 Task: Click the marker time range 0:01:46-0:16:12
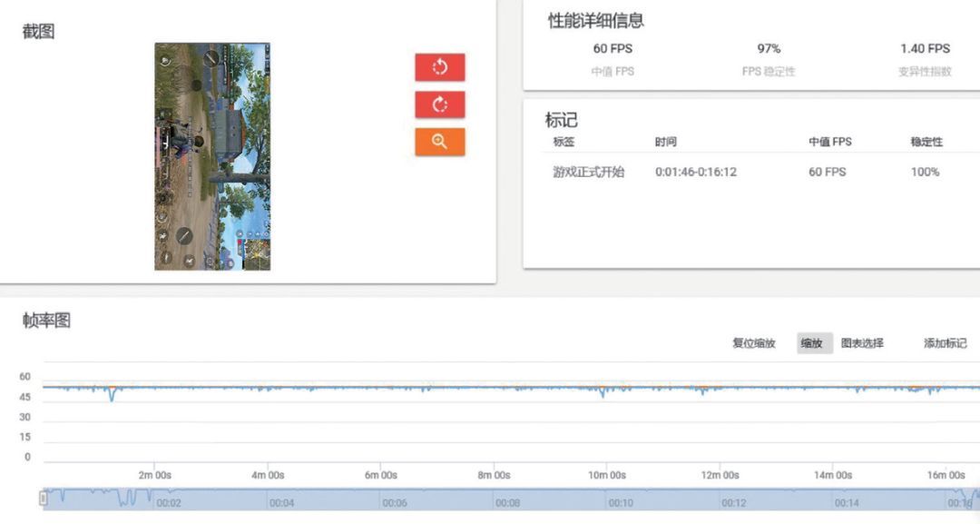(696, 172)
